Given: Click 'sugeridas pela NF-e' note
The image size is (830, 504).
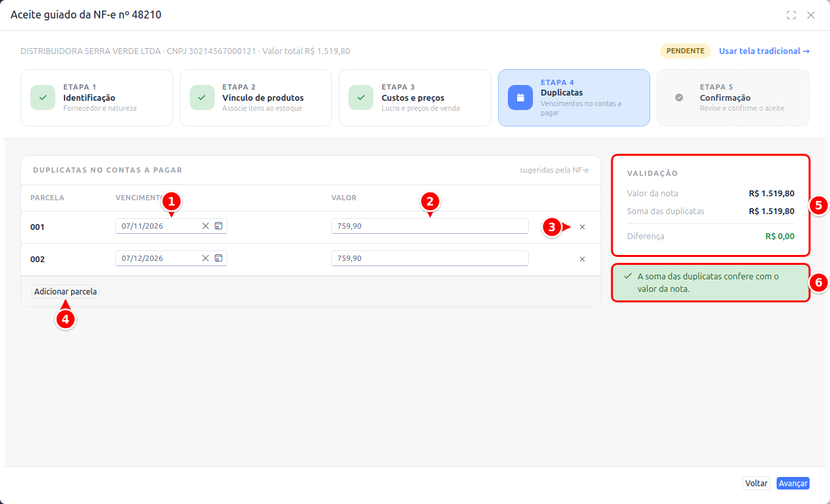Looking at the screenshot, I should 554,170.
